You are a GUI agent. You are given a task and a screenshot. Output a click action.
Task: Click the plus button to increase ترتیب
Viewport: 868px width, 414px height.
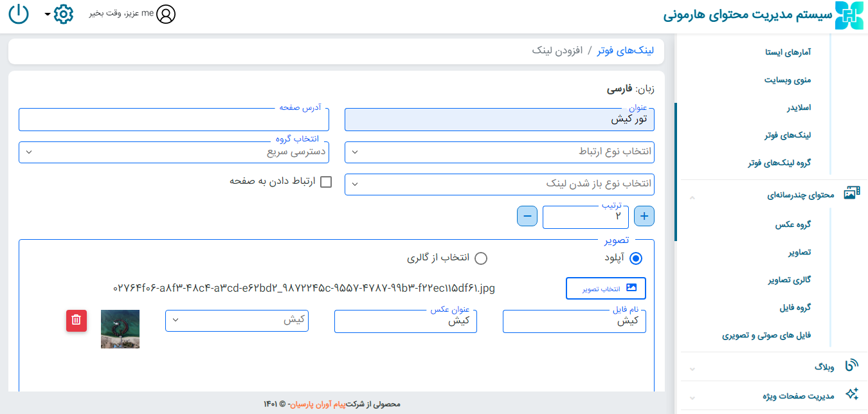point(644,217)
